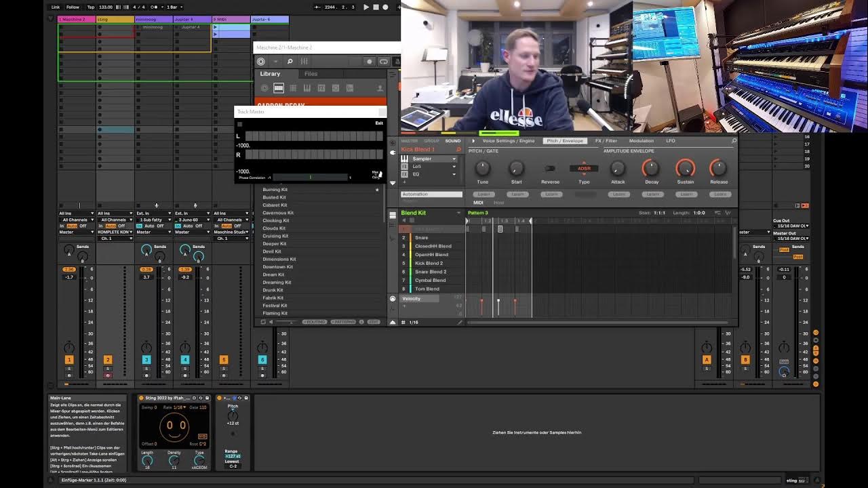
Task: Select the Effects FX filter icon
Action: click(321, 88)
